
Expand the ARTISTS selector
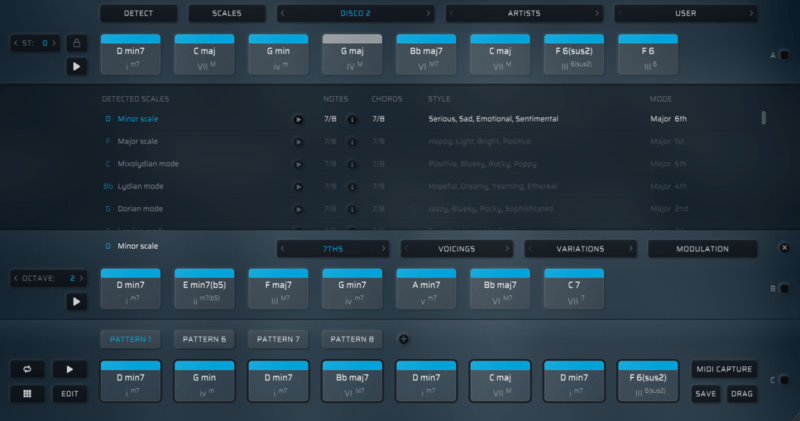pos(524,14)
